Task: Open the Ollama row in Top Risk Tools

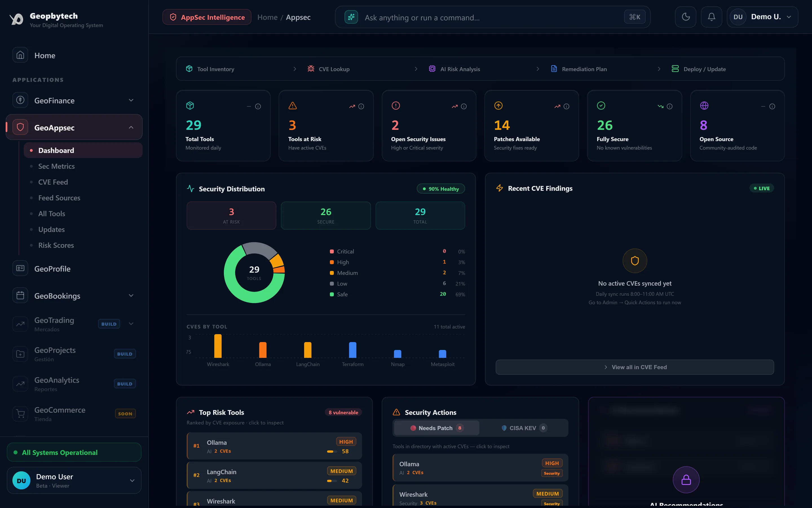Action: click(x=274, y=446)
